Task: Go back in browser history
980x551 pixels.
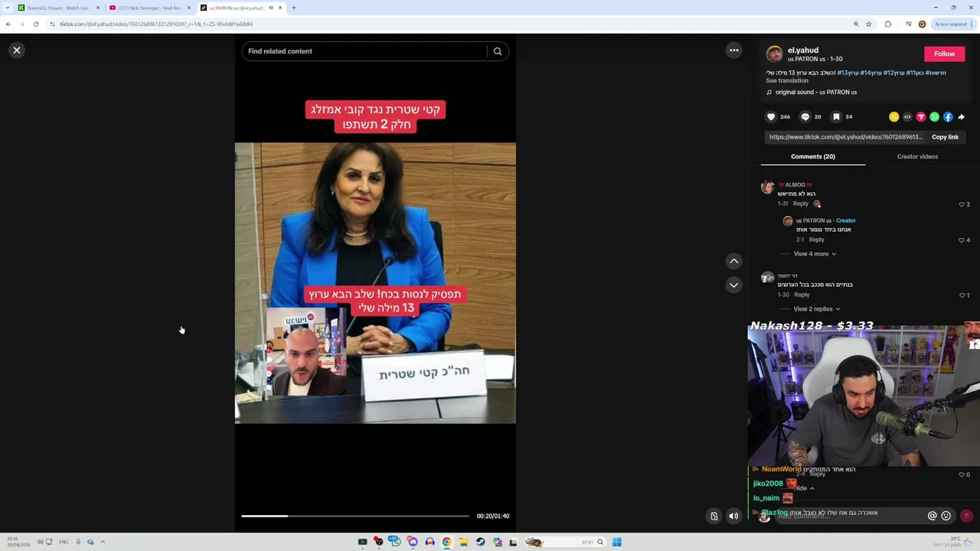Action: tap(8, 24)
